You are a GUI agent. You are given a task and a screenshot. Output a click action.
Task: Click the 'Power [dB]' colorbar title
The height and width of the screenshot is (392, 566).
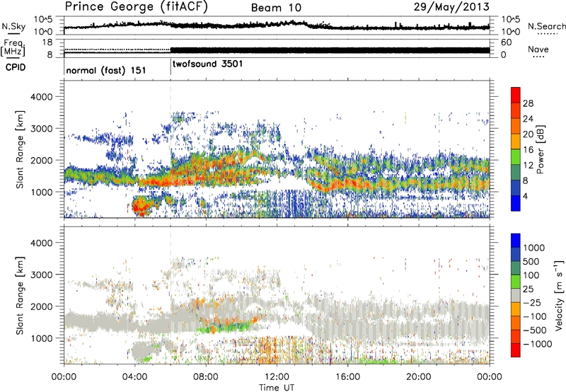pos(541,149)
